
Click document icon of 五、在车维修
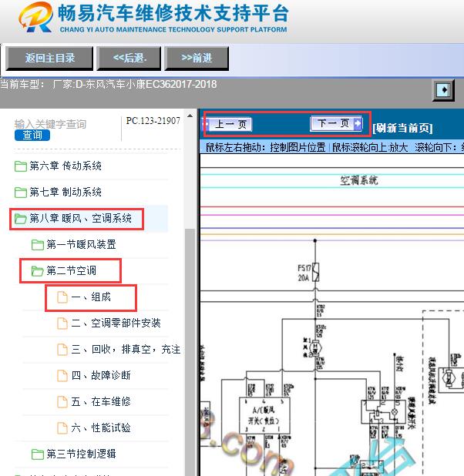pyautogui.click(x=62, y=402)
